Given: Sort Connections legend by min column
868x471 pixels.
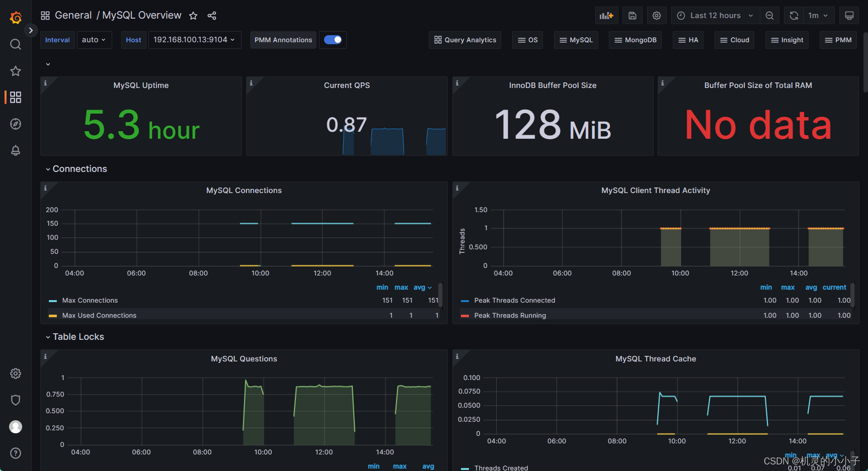Looking at the screenshot, I should point(382,288).
